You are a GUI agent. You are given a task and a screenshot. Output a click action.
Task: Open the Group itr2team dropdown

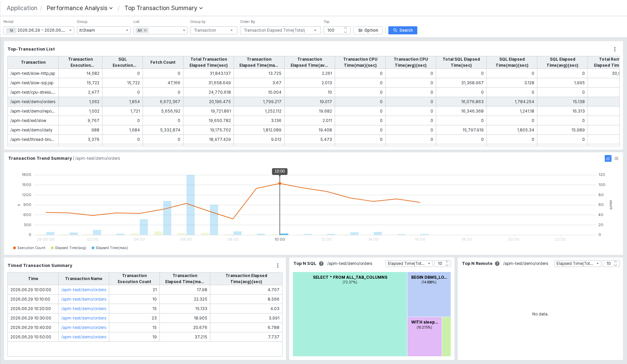click(x=104, y=30)
